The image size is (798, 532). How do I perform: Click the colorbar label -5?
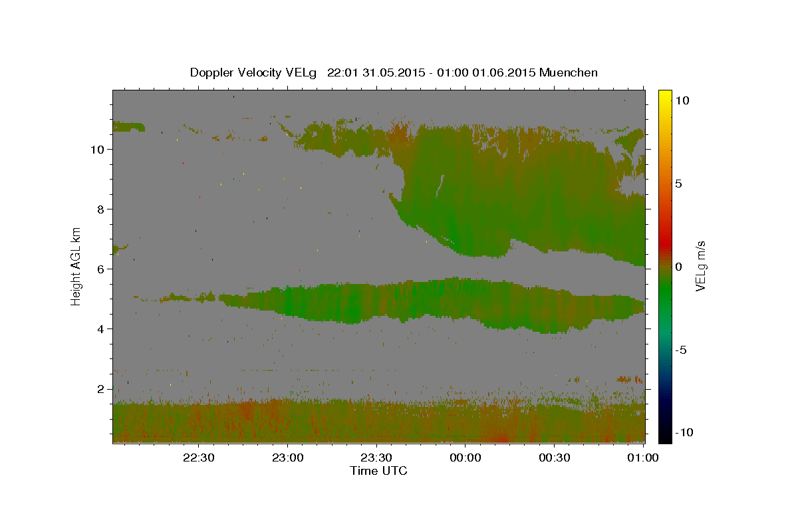click(x=680, y=350)
